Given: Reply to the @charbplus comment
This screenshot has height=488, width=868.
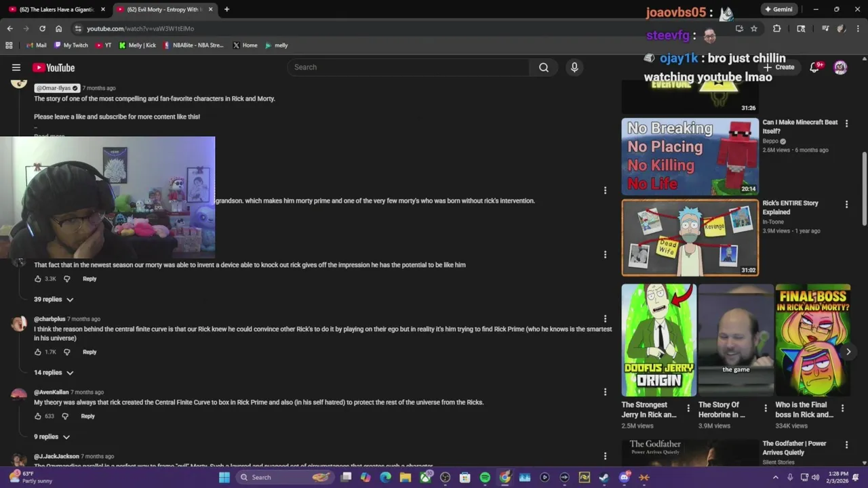Looking at the screenshot, I should [x=90, y=352].
